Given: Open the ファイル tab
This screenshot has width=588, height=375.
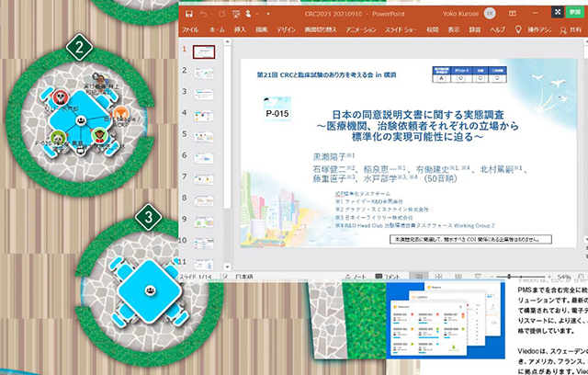Looking at the screenshot, I should coord(190,29).
